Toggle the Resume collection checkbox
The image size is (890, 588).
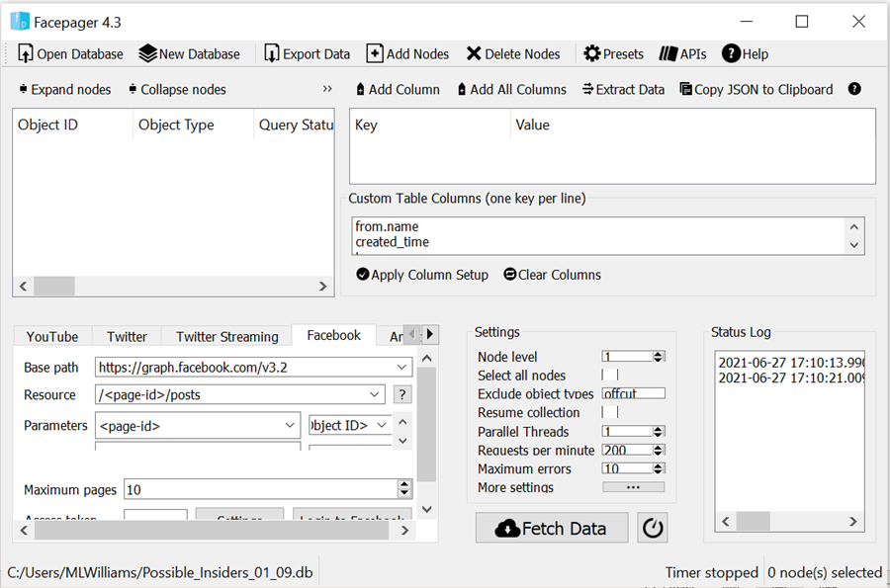(x=609, y=412)
